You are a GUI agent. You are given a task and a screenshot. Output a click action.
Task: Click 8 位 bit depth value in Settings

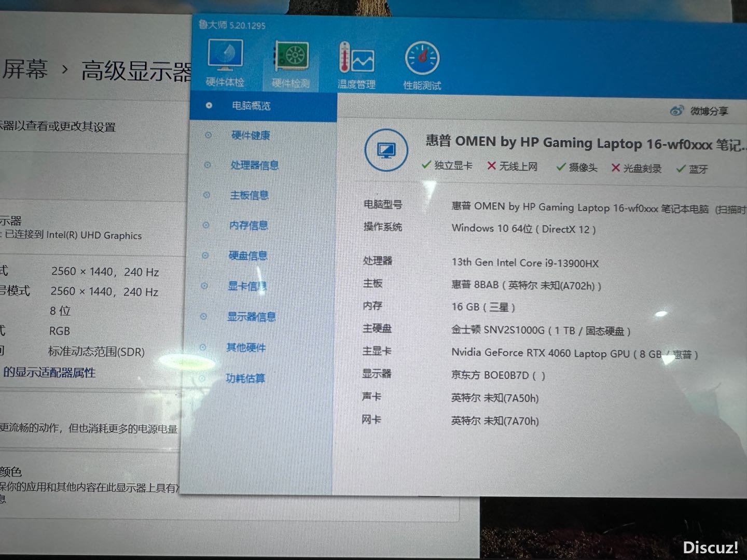pos(60,311)
